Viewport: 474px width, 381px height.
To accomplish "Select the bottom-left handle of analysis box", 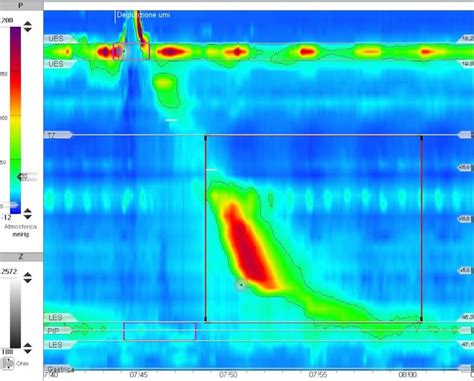I will [206, 320].
